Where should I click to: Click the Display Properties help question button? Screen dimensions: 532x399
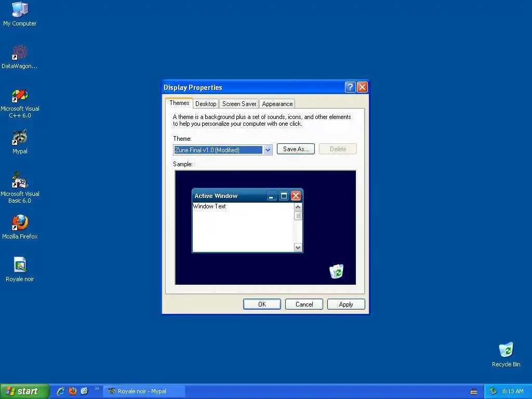coord(350,87)
